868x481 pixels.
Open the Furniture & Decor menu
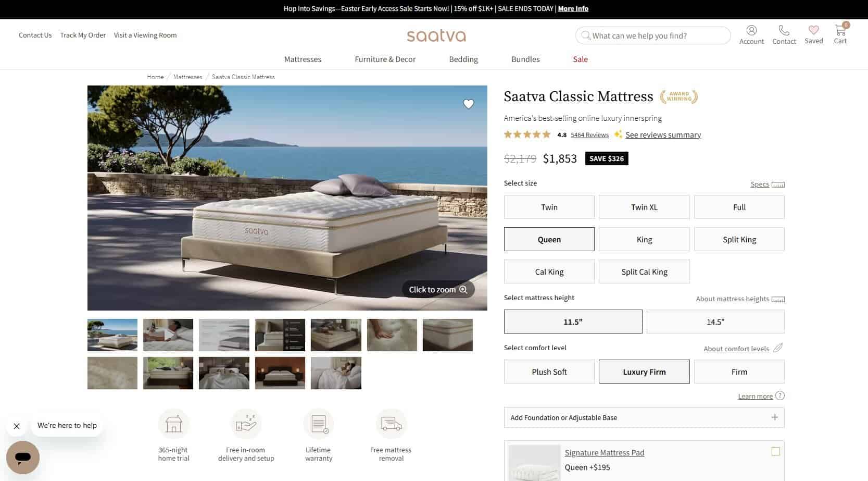(x=385, y=59)
